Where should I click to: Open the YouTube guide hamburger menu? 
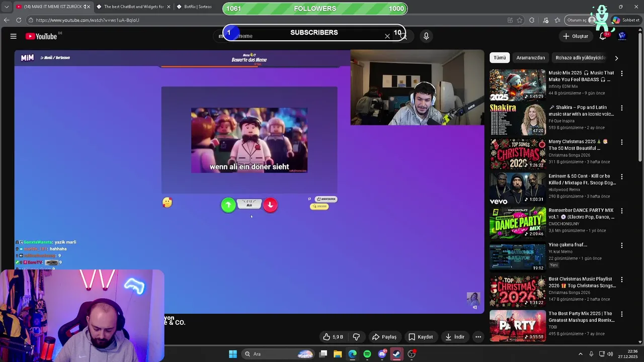coord(14,36)
